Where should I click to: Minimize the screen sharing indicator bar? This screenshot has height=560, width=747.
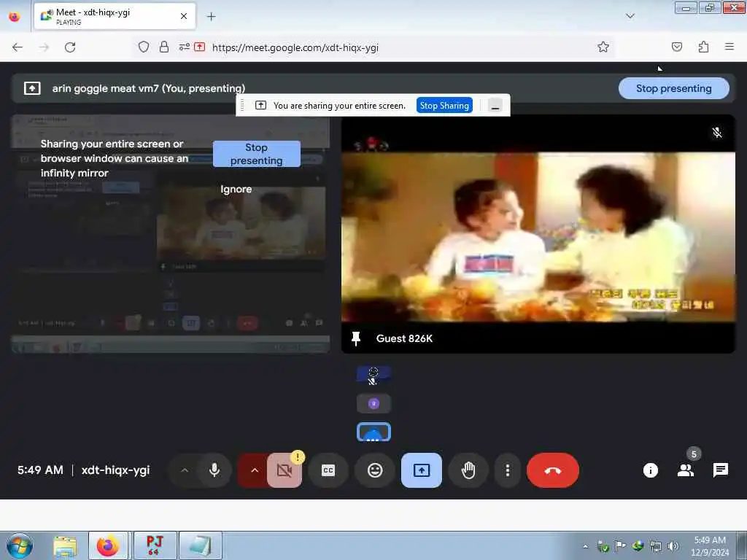495,106
